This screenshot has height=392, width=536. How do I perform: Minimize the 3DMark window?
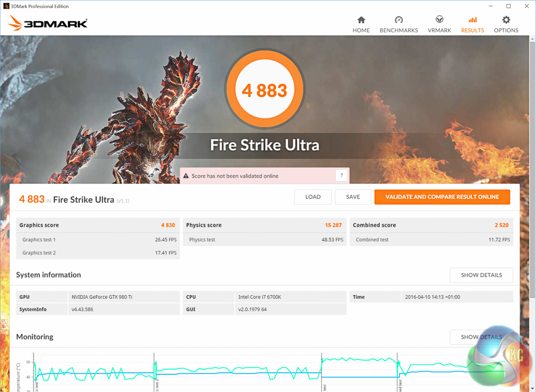[491, 6]
